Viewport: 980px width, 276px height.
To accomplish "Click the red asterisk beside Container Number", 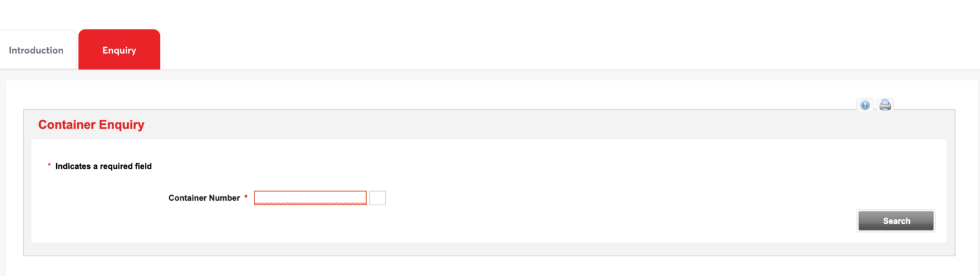I will point(246,198).
